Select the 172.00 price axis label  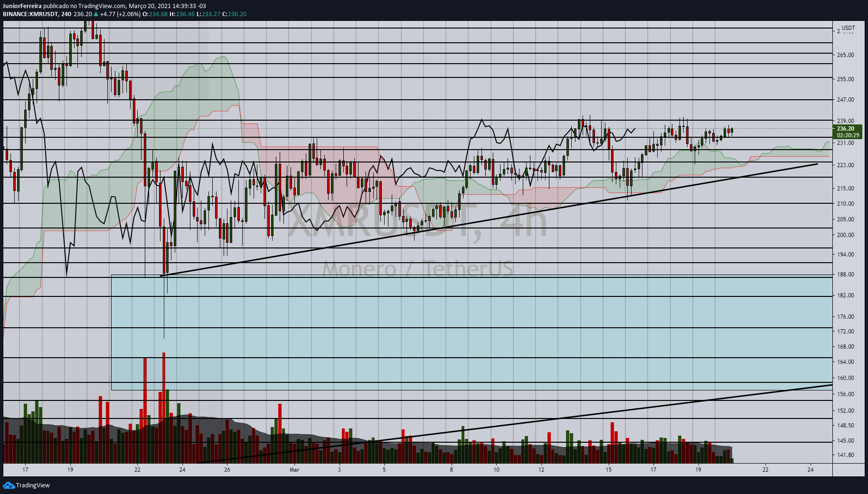[x=845, y=331]
